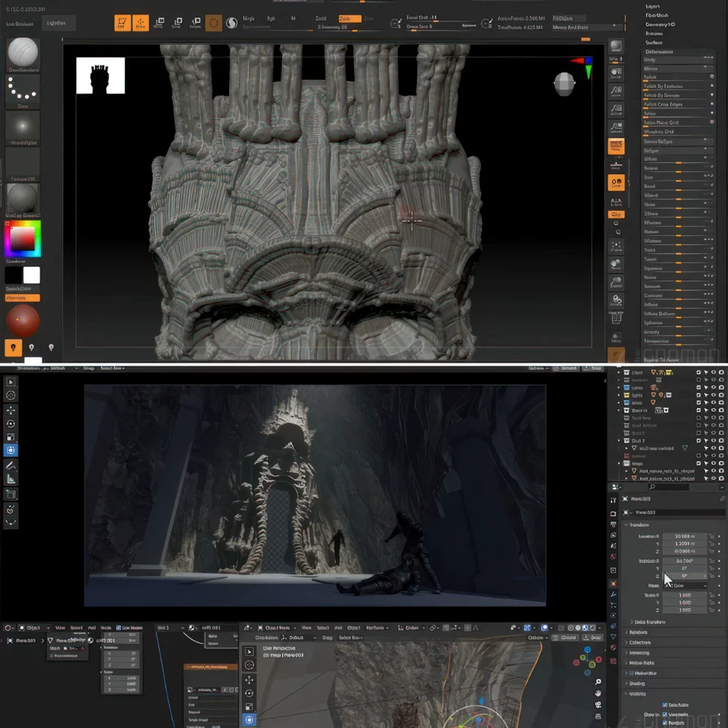Open the Material properties tab icon
Image resolution: width=728 pixels, height=728 pixels.
(613, 647)
